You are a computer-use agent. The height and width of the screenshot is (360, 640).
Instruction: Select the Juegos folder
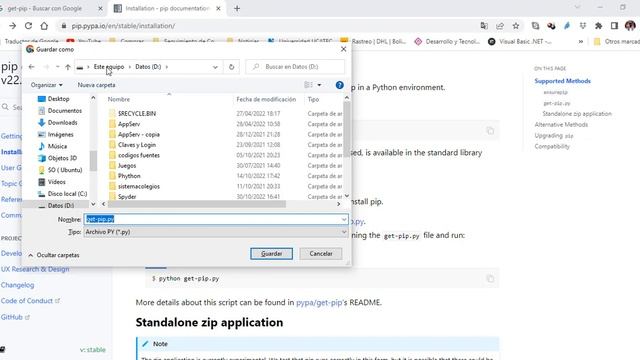(127, 166)
